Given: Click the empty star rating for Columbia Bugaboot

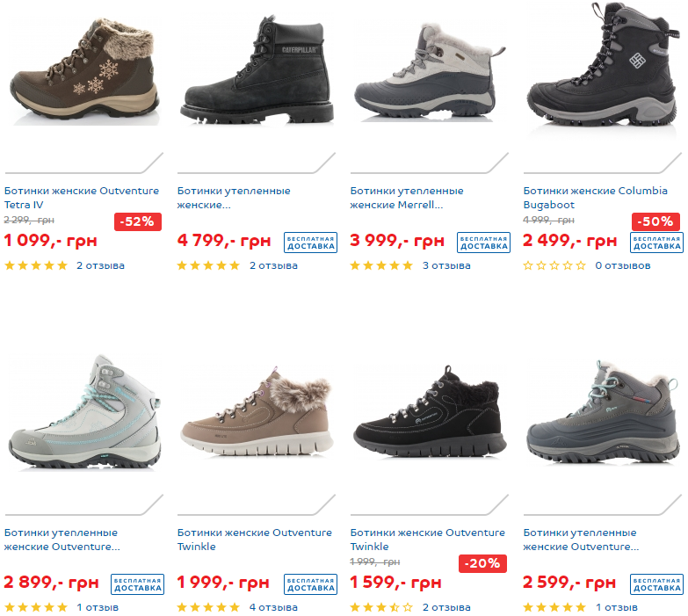Looking at the screenshot, I should tap(554, 265).
